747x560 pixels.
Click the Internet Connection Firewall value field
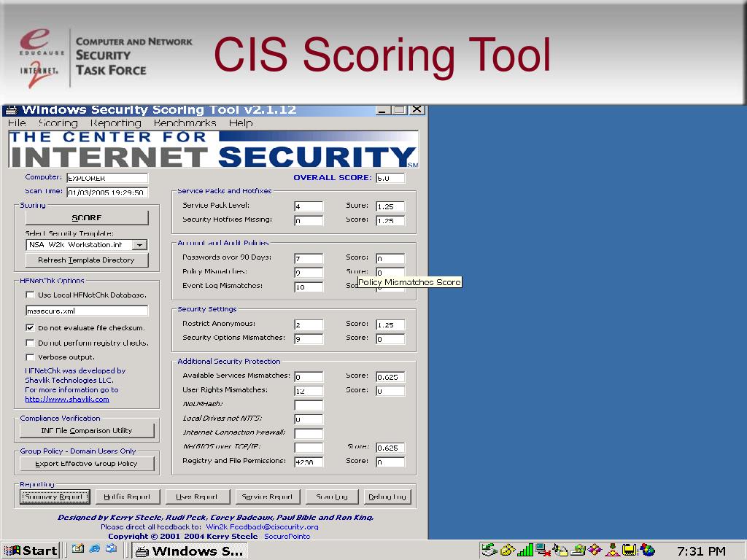309,433
